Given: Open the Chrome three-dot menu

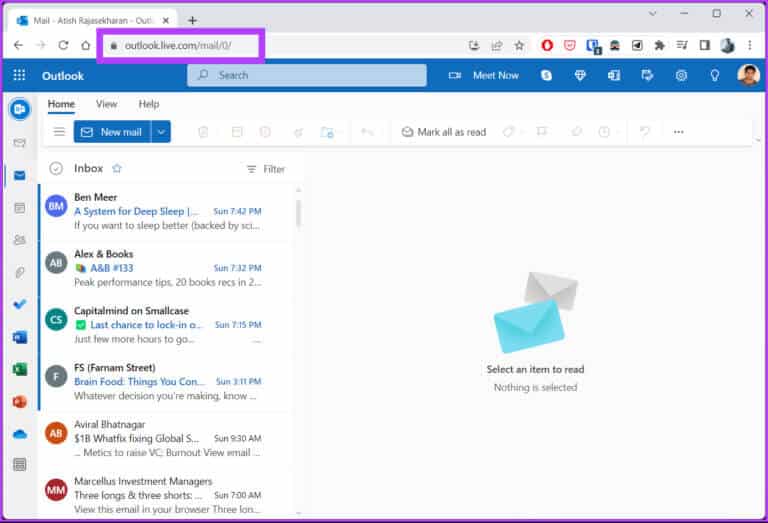Looking at the screenshot, I should pos(749,46).
